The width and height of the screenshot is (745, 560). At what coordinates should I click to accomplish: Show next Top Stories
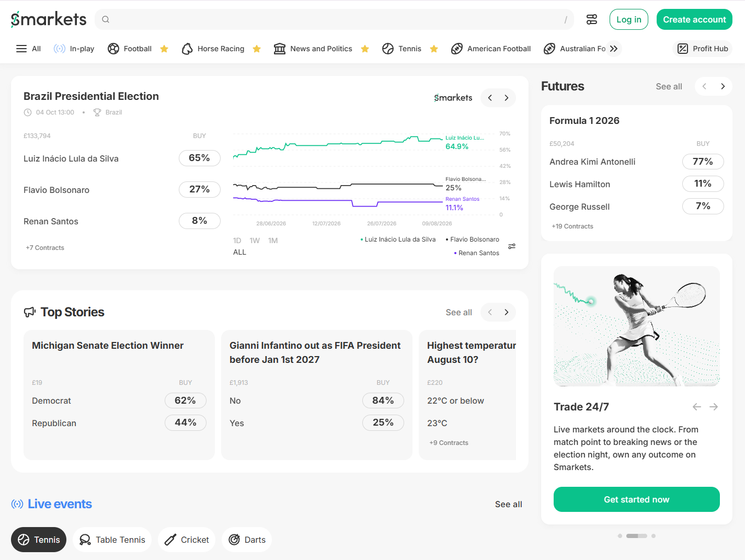(506, 312)
